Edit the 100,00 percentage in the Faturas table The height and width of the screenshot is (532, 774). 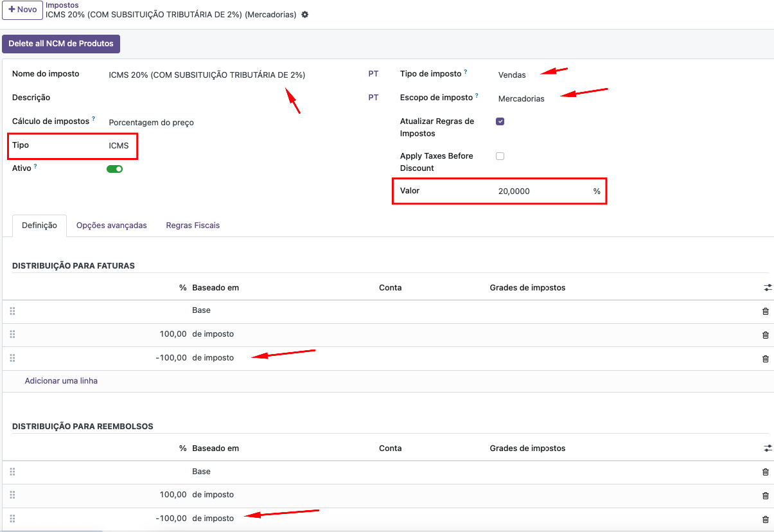pyautogui.click(x=173, y=334)
